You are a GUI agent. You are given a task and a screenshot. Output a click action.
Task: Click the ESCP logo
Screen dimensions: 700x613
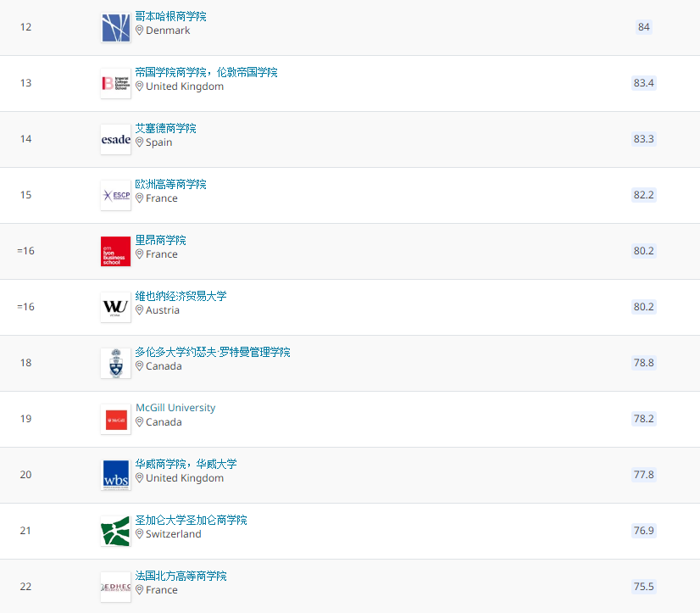pyautogui.click(x=115, y=195)
